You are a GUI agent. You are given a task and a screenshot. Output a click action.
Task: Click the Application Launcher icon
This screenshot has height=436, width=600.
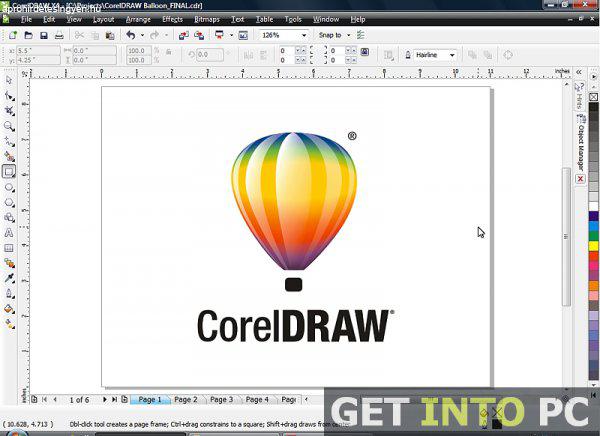coord(219,35)
